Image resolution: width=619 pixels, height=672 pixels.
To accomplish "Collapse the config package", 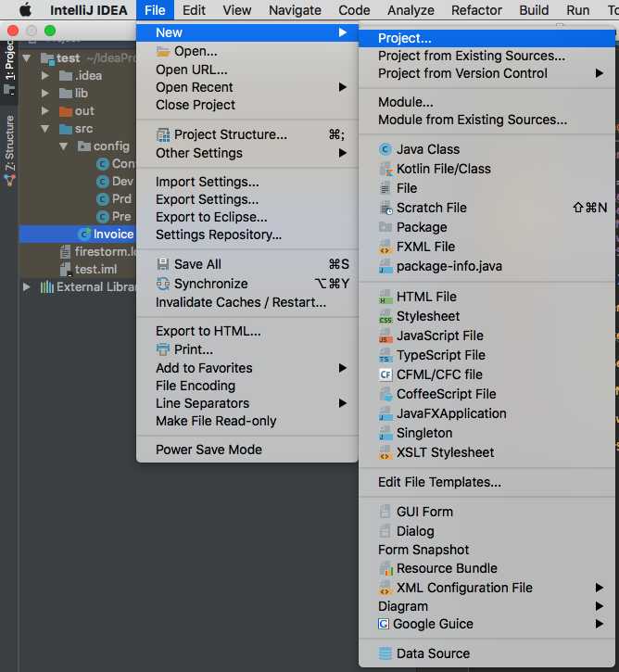I will pyautogui.click(x=63, y=146).
